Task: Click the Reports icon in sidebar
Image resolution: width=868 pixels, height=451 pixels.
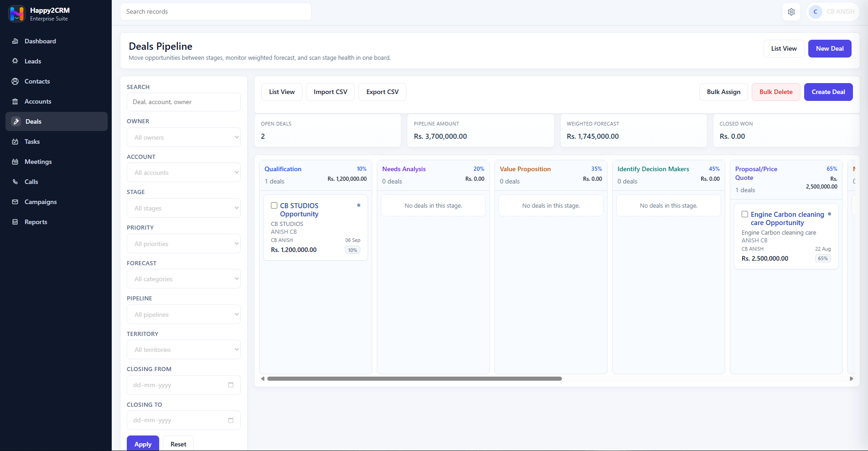Action: pos(15,222)
